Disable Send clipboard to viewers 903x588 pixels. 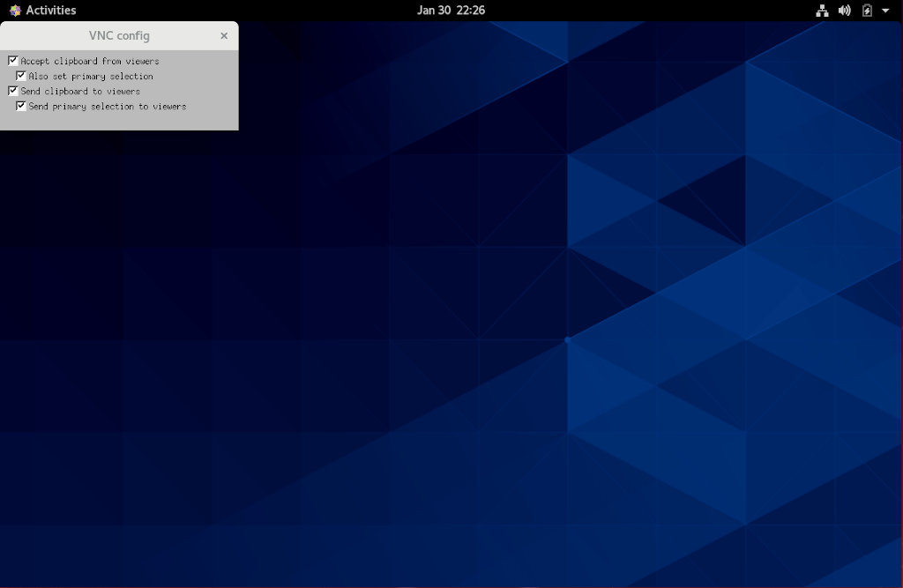click(13, 91)
